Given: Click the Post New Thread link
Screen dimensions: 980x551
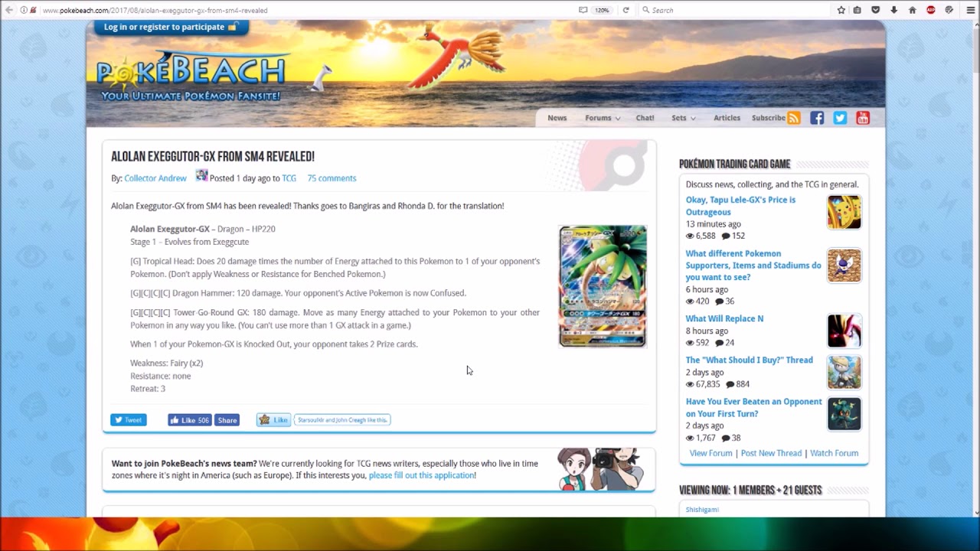Looking at the screenshot, I should (x=771, y=453).
